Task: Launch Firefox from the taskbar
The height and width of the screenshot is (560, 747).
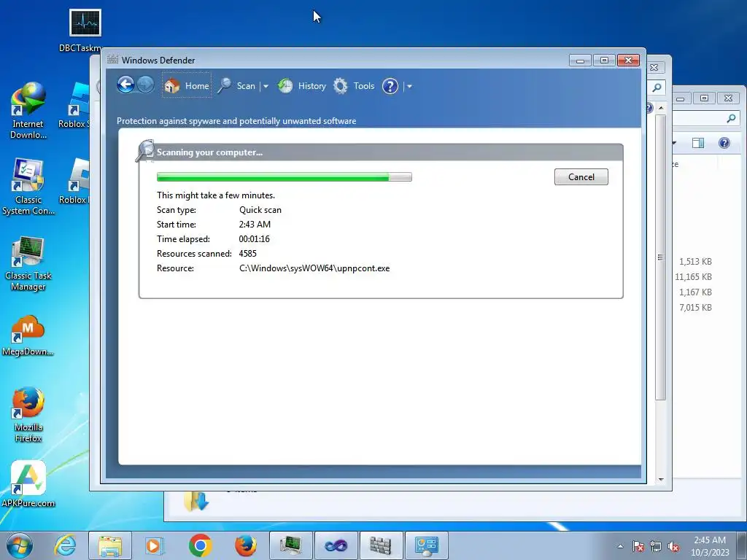Action: [245, 545]
